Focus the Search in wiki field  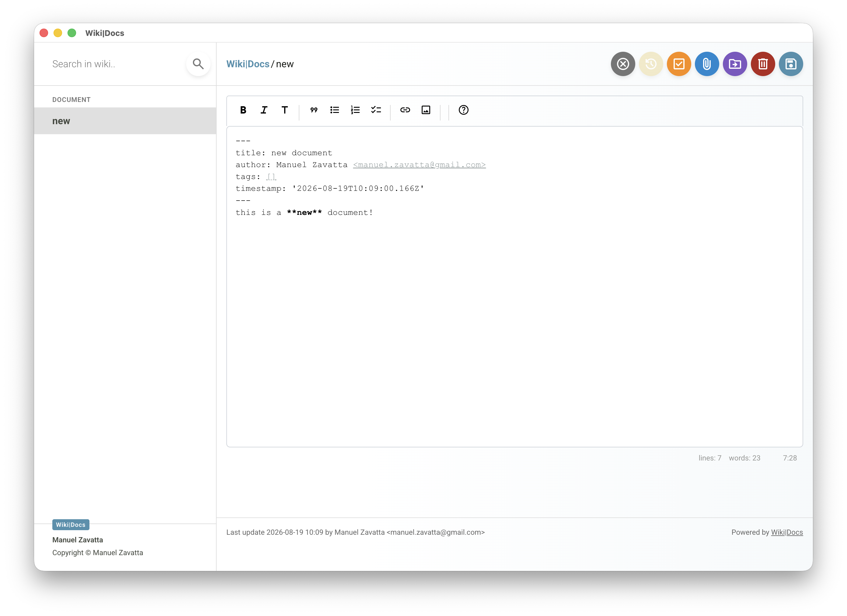click(x=116, y=64)
